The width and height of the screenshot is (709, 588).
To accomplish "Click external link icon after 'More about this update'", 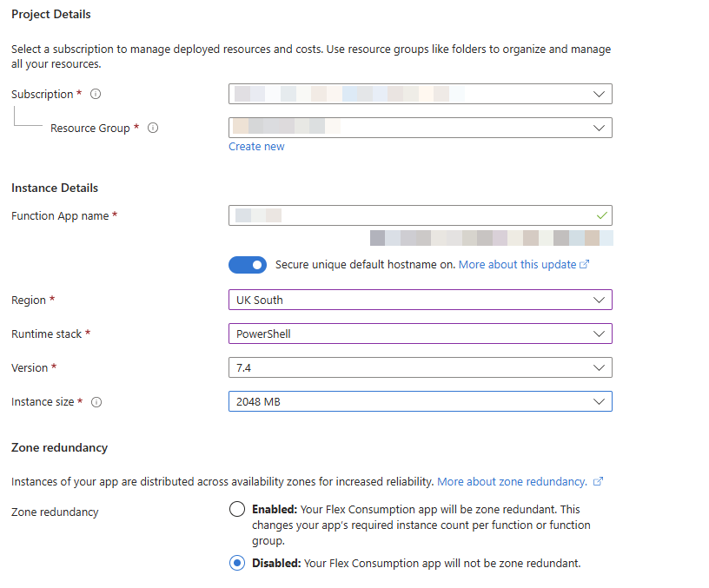I will coord(585,265).
